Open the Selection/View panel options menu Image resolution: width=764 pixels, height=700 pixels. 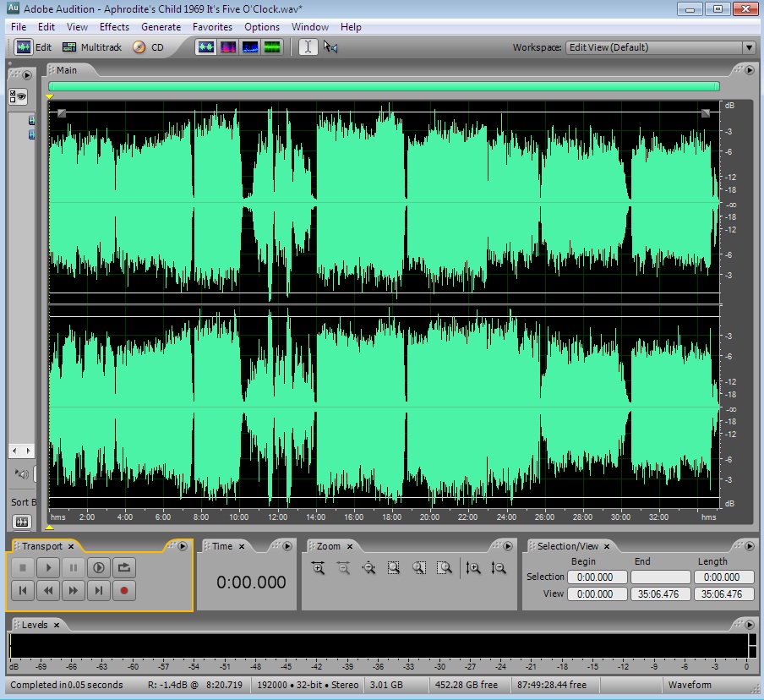tap(750, 546)
